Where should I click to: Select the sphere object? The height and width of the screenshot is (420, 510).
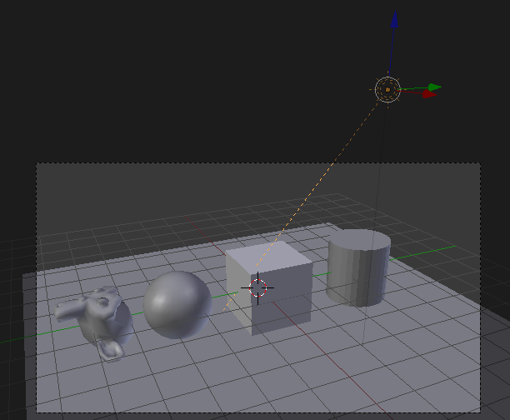[177, 305]
